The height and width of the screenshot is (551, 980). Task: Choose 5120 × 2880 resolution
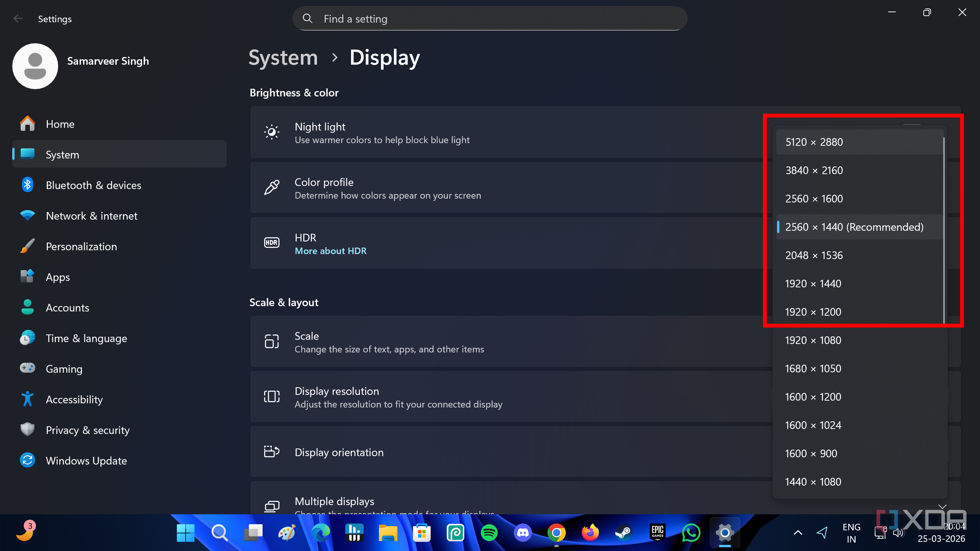[860, 142]
